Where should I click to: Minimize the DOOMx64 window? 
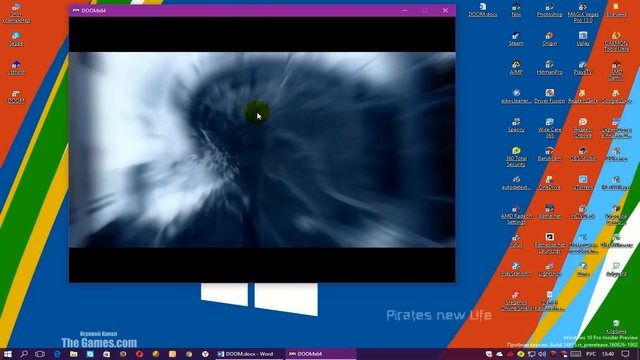coord(404,11)
